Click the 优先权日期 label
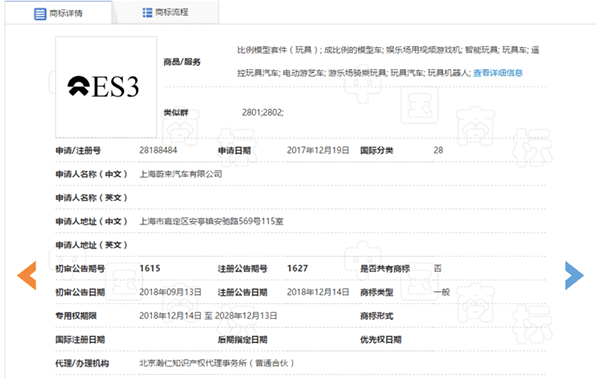 pos(381,339)
